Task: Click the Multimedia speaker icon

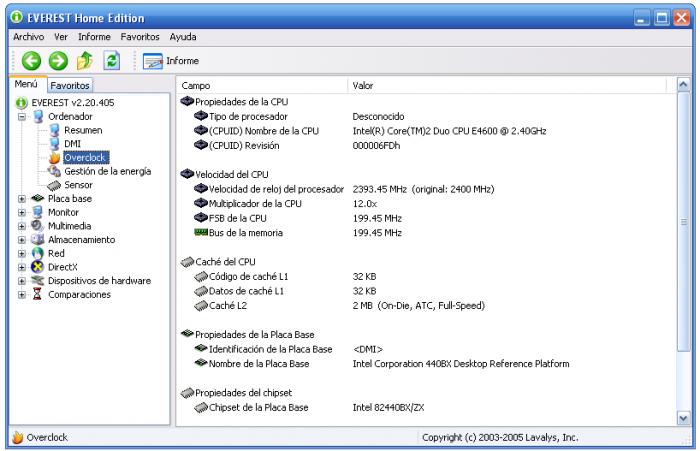Action: 38,226
